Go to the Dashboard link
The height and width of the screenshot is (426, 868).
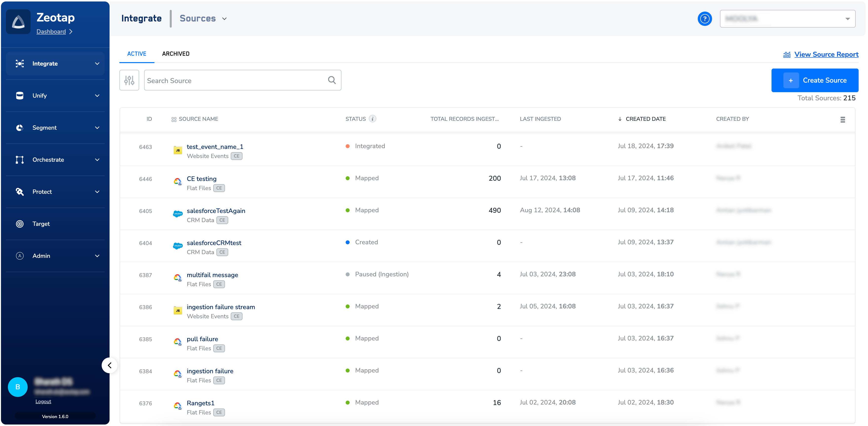pyautogui.click(x=51, y=31)
